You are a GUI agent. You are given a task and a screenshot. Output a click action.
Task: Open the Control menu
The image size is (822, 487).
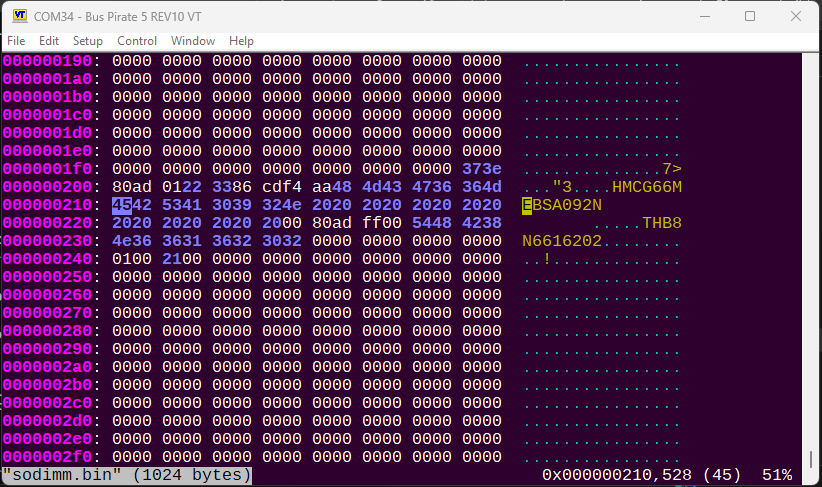coord(137,41)
